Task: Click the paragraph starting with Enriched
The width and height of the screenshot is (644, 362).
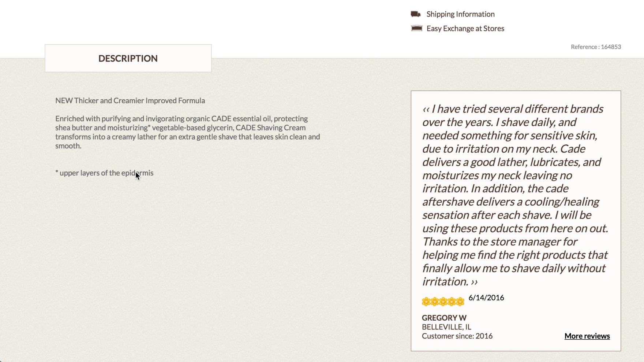Action: 187,132
